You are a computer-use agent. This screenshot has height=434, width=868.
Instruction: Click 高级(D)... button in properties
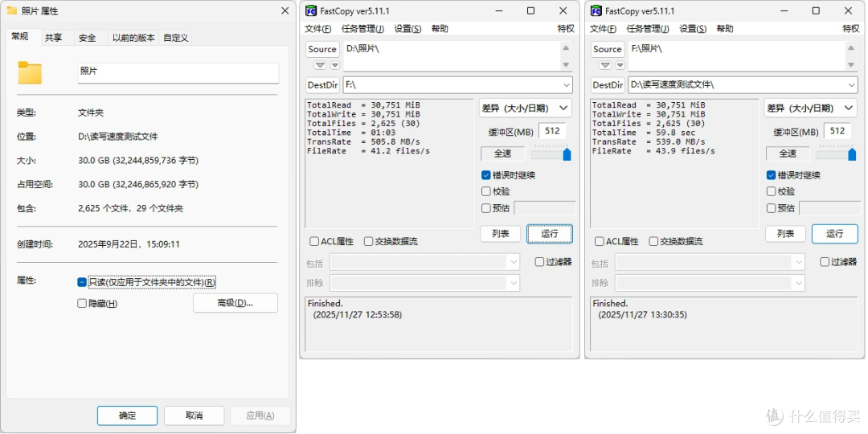[x=235, y=303]
